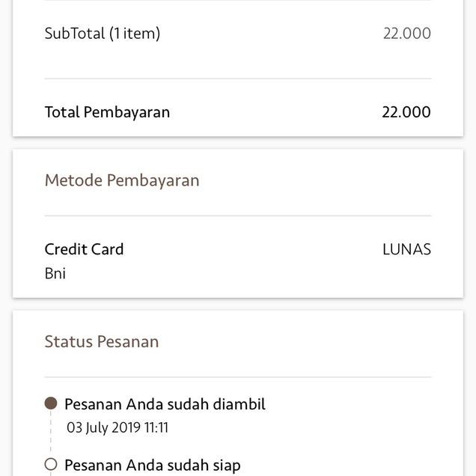
Task: Click the grey gap above the 'Status Pesanan' card
Action: pyautogui.click(x=238, y=304)
